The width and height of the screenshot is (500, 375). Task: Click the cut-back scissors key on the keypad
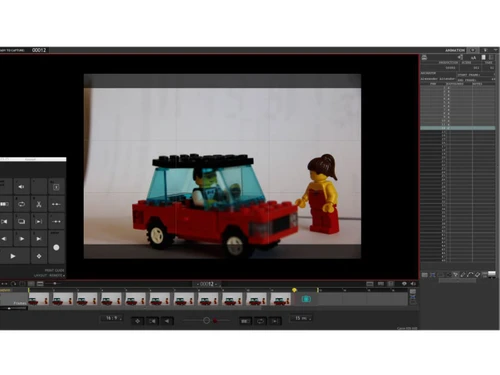point(39,204)
